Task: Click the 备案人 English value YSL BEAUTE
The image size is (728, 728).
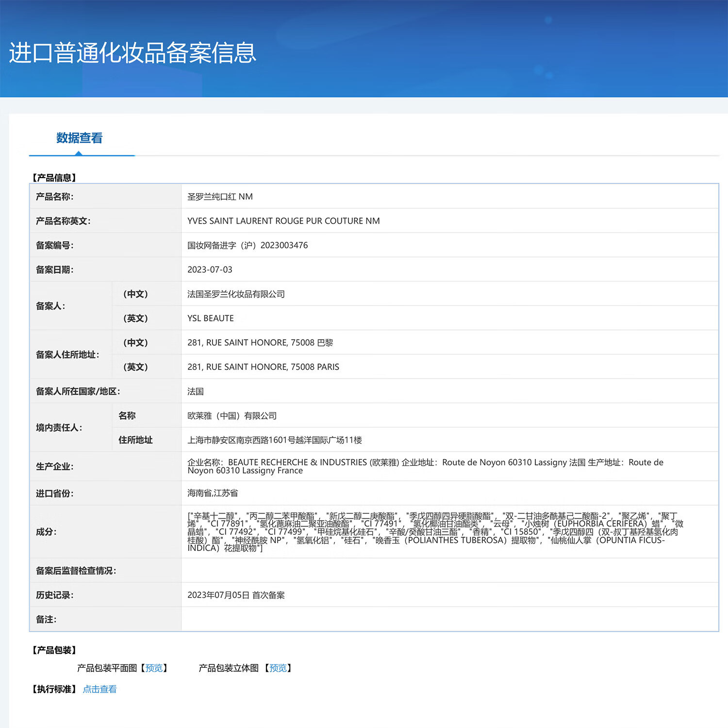Action: 210,318
